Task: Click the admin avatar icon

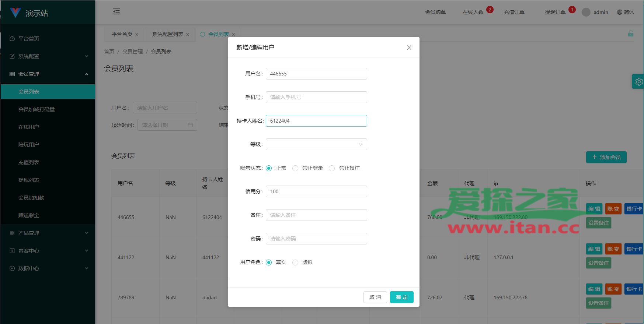Action: click(x=586, y=12)
